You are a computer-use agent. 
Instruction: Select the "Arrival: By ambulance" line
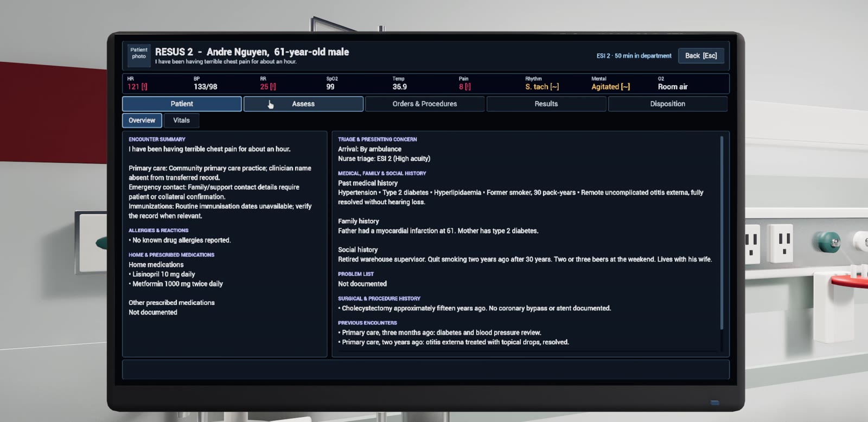(370, 149)
